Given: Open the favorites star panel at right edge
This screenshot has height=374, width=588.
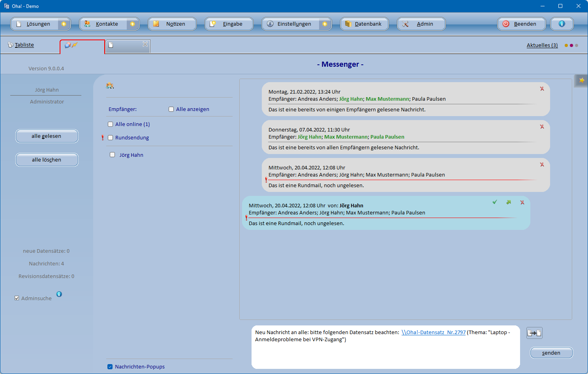Looking at the screenshot, I should [x=581, y=81].
